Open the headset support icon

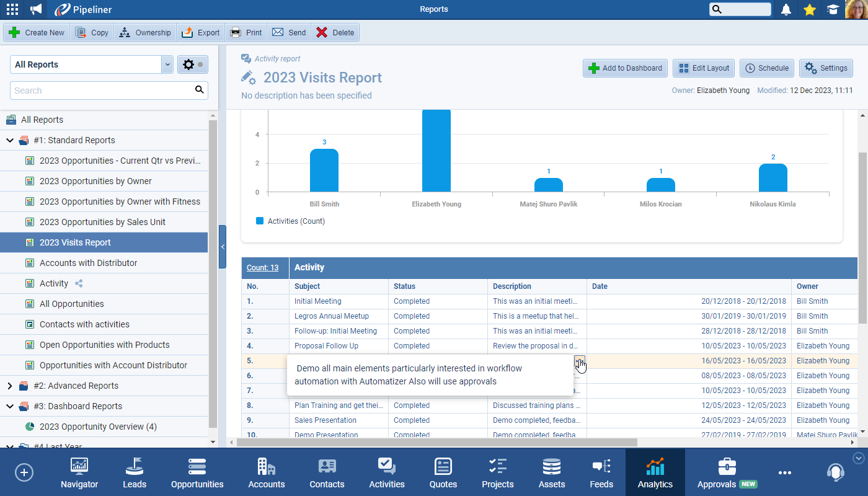(835, 472)
